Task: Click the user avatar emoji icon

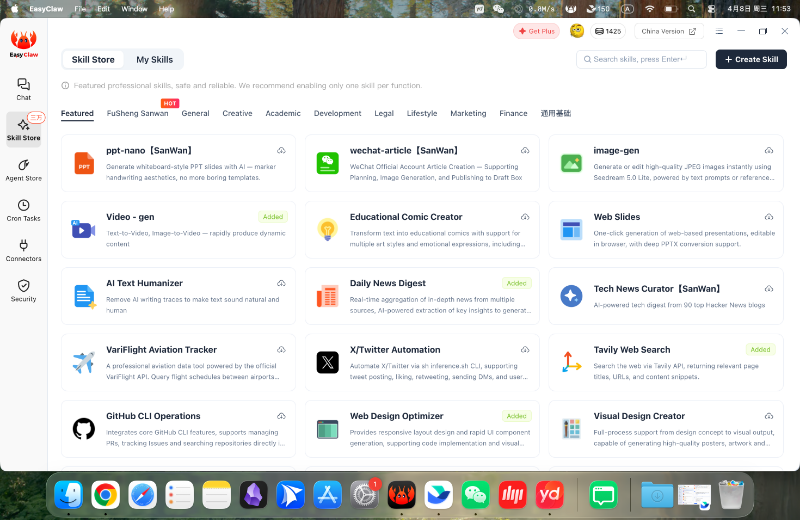Action: (577, 31)
